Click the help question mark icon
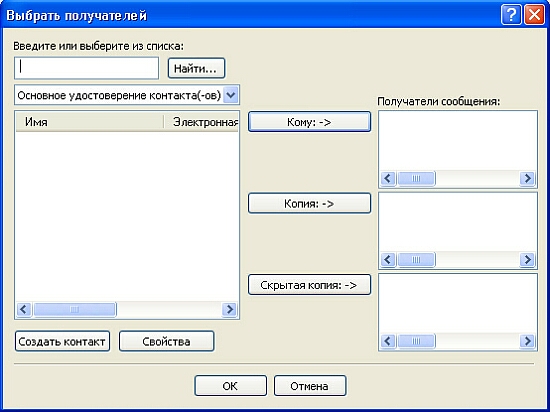This screenshot has height=412, width=550. click(511, 15)
